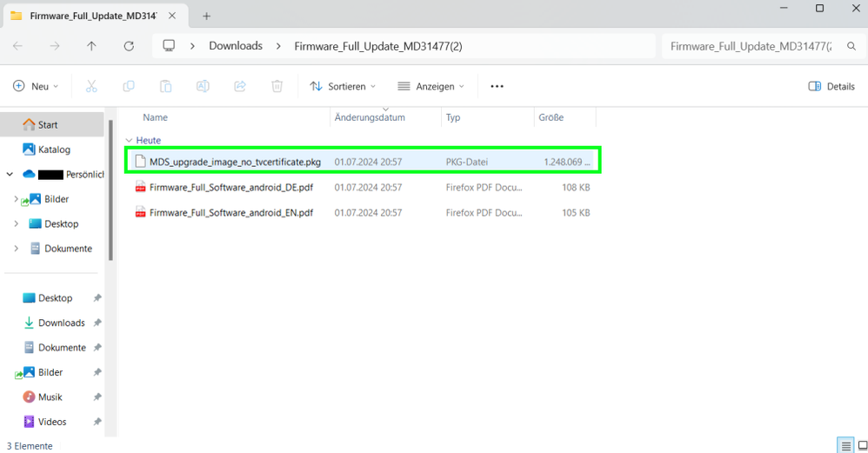Refresh the current folder view
This screenshot has width=868, height=453.
[129, 46]
